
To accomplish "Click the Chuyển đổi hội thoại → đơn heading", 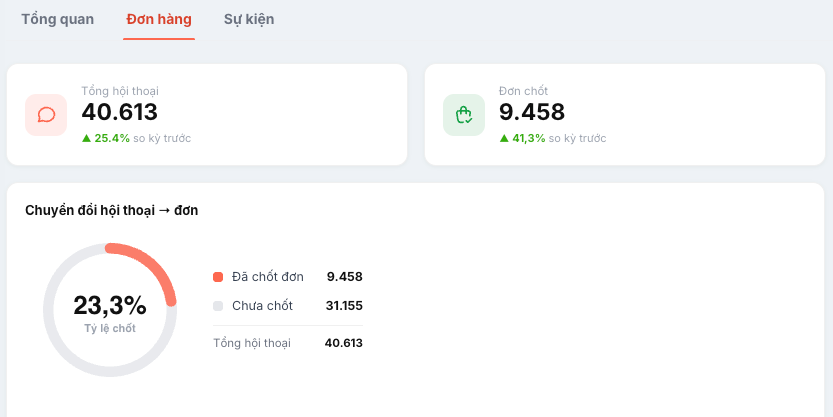I will point(112,210).
